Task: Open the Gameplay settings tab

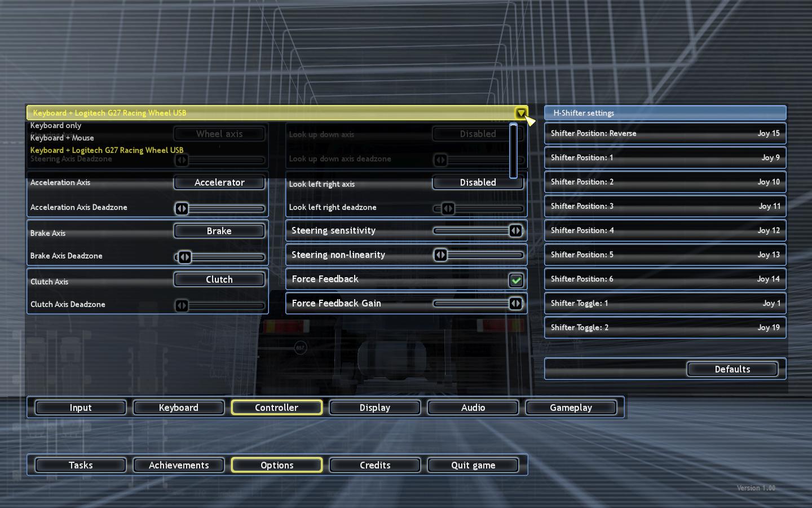Action: point(571,408)
